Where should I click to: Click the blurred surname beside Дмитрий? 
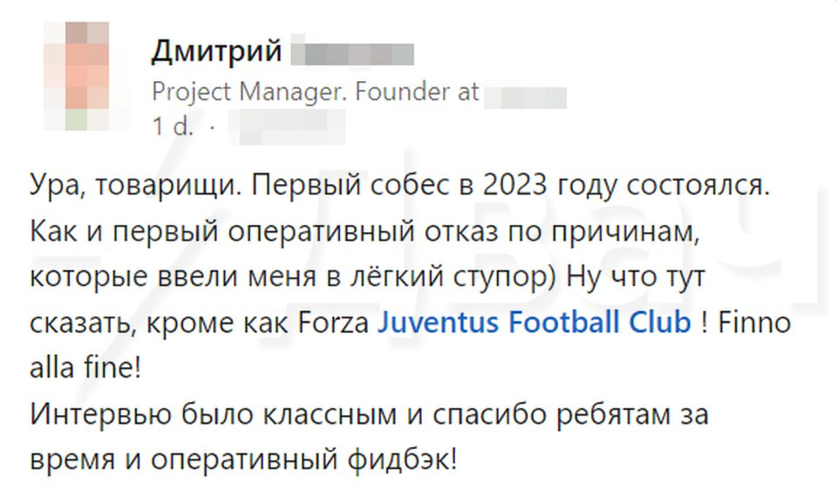coord(351,52)
